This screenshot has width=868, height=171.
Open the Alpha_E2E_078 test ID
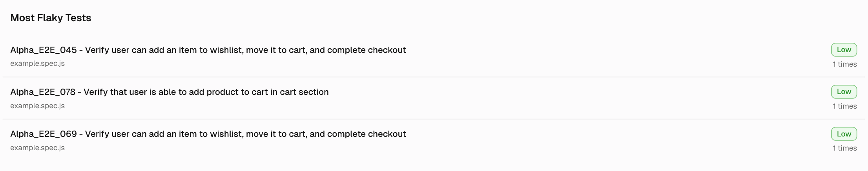pyautogui.click(x=42, y=92)
